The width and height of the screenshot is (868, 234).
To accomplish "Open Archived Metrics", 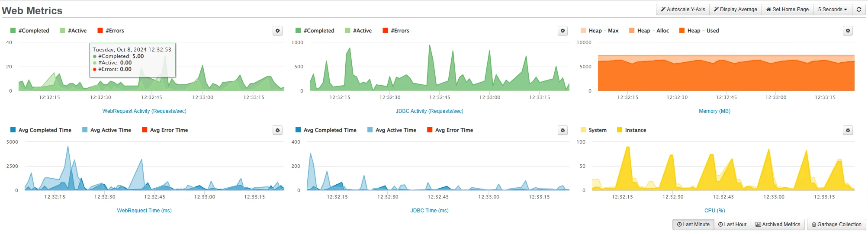I will point(778,224).
